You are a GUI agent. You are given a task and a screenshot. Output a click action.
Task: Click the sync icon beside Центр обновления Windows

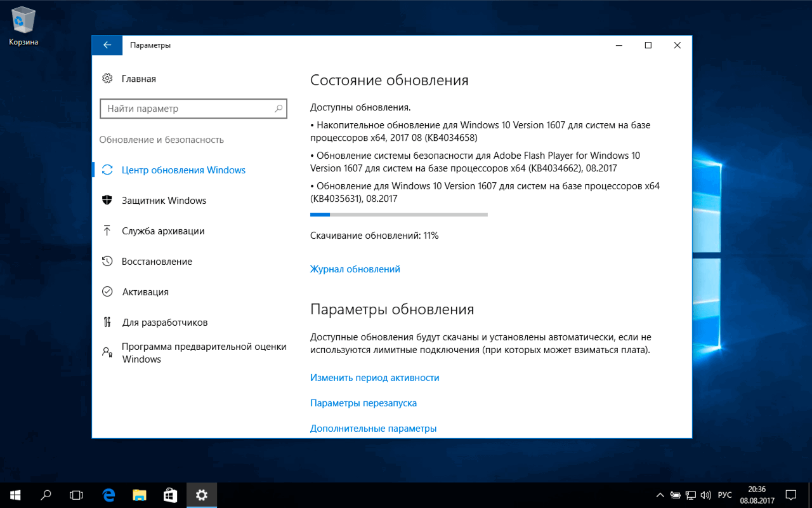[108, 170]
